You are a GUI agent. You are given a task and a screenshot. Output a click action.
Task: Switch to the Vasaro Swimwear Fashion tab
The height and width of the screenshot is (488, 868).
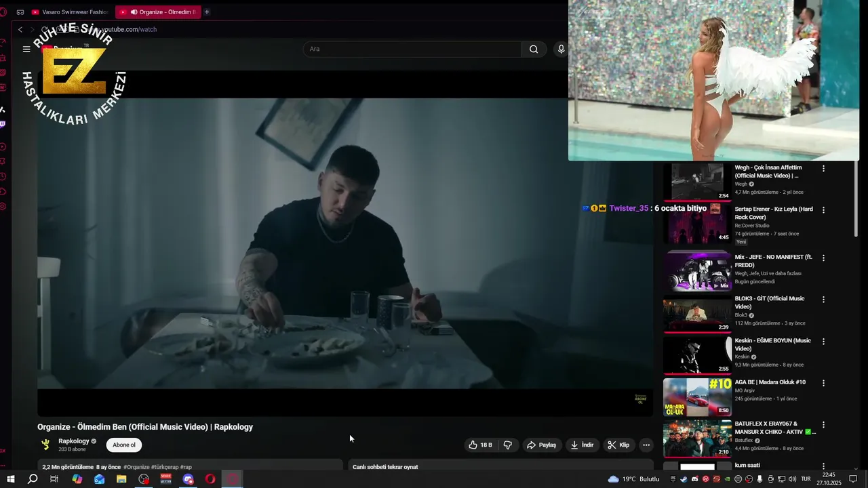69,12
